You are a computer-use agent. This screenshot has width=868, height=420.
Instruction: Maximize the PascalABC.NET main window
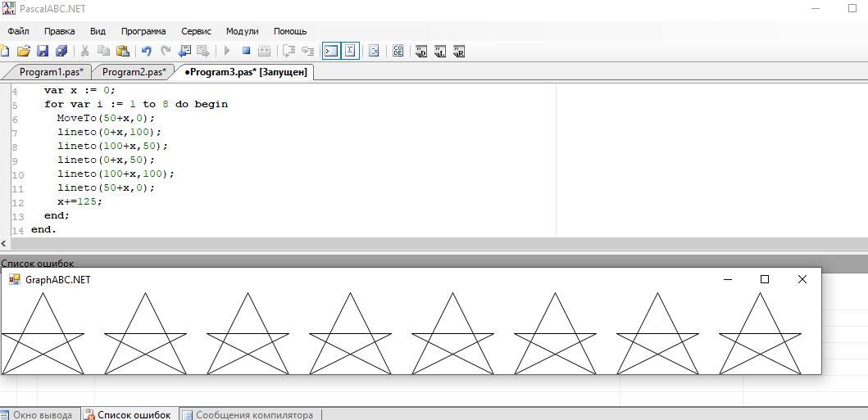[852, 8]
